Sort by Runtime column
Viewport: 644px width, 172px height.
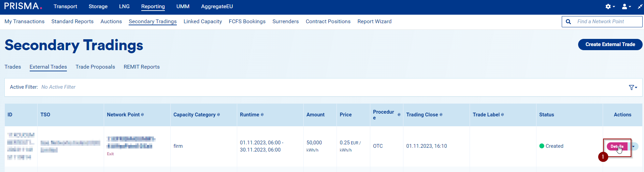tap(262, 115)
